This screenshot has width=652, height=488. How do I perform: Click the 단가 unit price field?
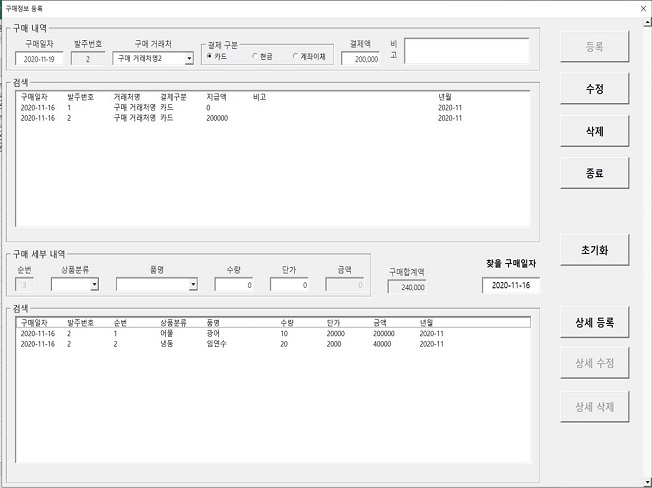(289, 285)
